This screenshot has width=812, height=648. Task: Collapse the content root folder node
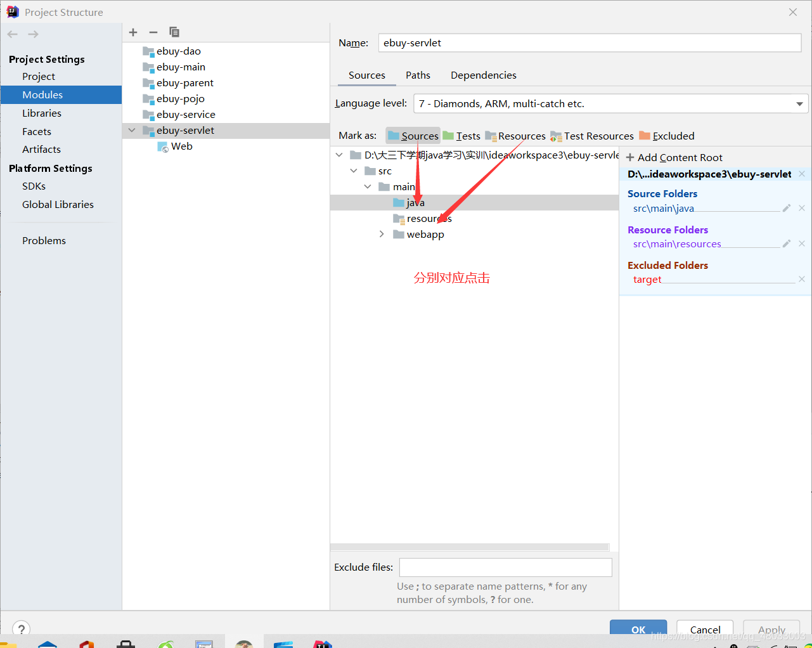[x=339, y=155]
